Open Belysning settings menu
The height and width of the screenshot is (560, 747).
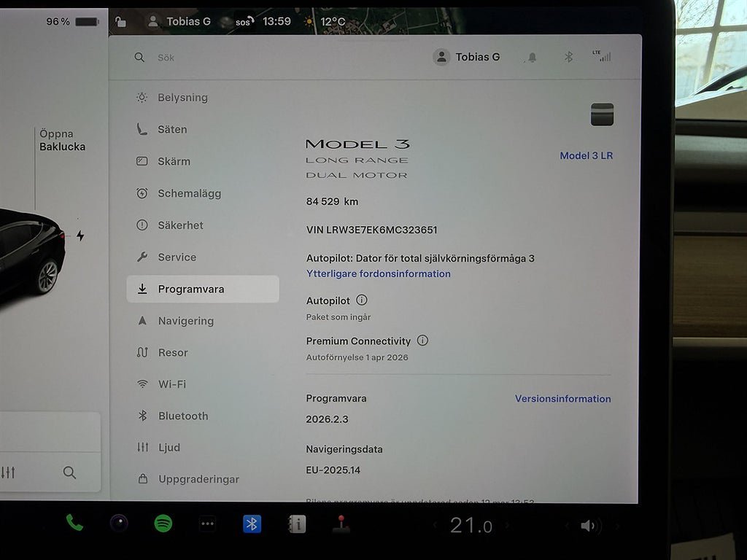(x=182, y=98)
